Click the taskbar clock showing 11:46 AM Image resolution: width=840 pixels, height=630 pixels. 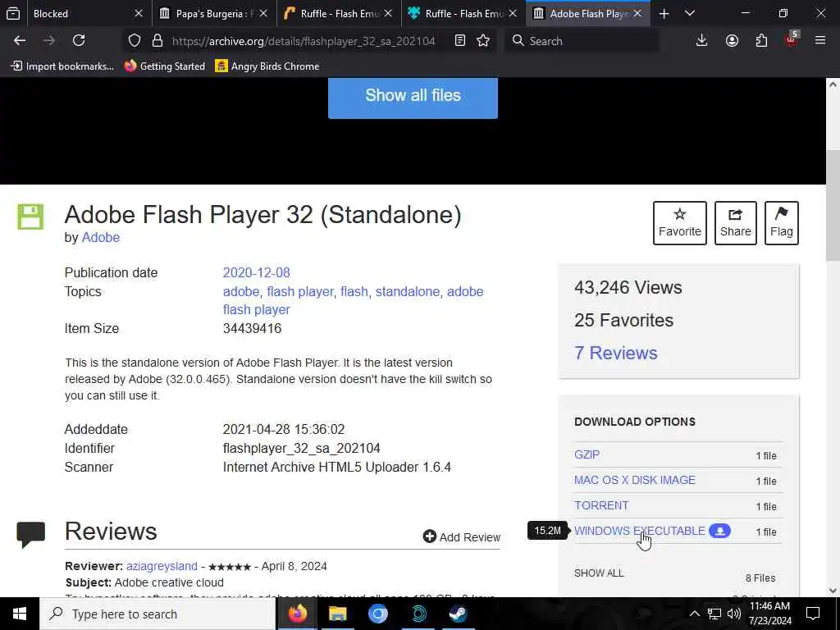(769, 614)
